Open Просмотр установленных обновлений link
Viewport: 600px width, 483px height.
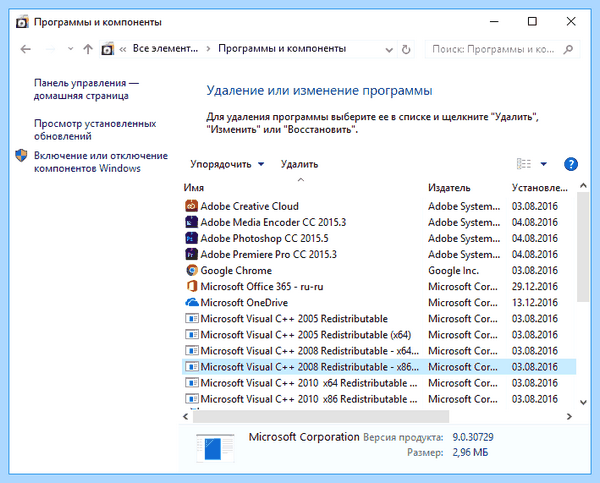coord(95,130)
